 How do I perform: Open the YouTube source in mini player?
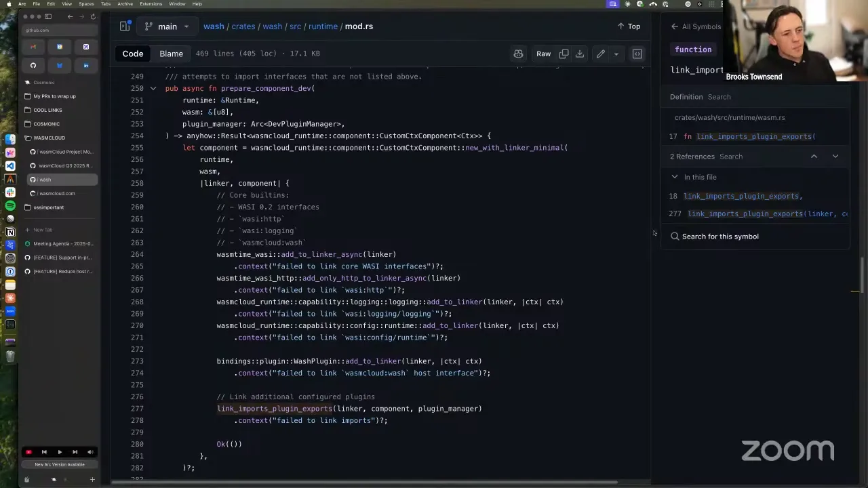(28, 452)
